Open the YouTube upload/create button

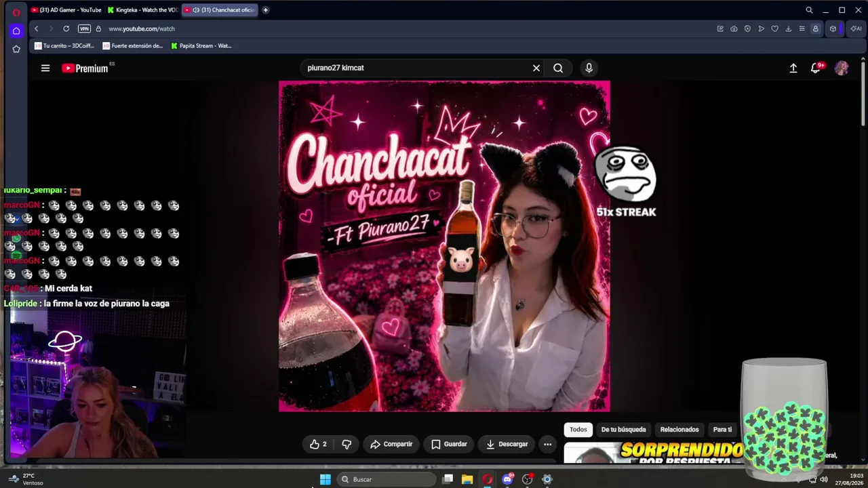[793, 68]
